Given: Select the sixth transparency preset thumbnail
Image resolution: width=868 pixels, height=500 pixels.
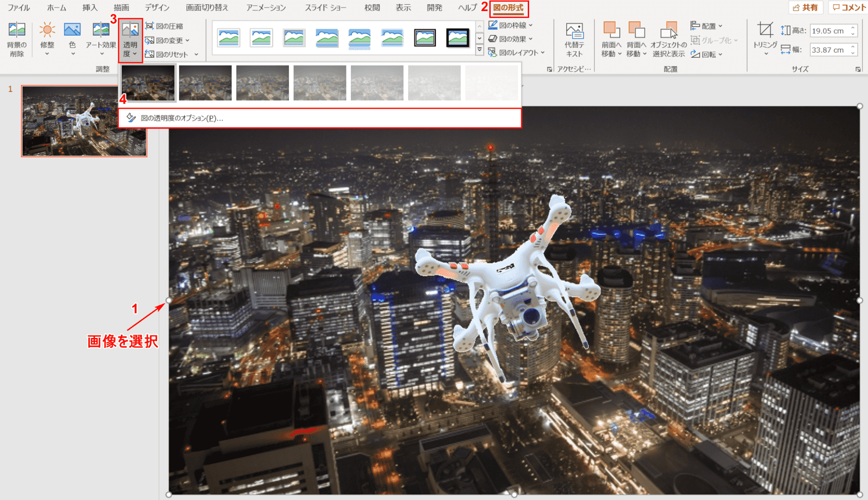Looking at the screenshot, I should coord(434,83).
